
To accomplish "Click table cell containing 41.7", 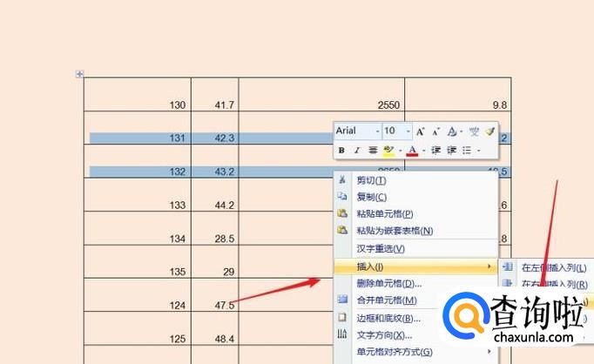I will (x=215, y=94).
